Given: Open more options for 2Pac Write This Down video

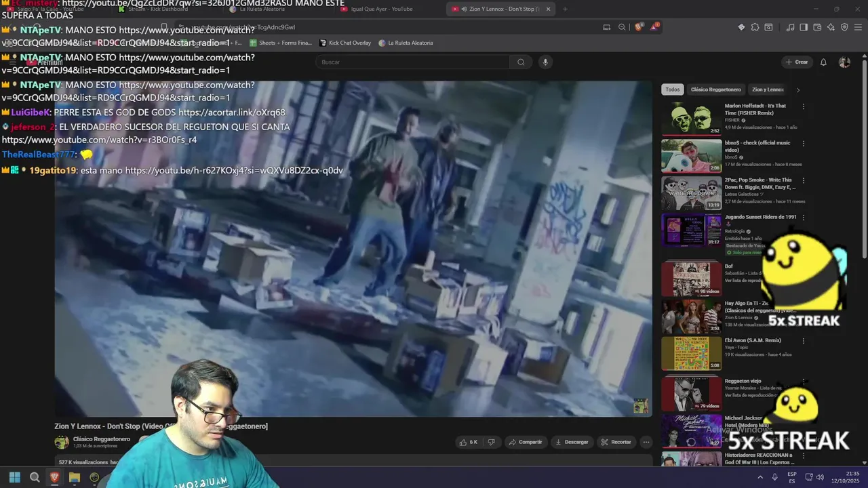Looking at the screenshot, I should point(804,181).
